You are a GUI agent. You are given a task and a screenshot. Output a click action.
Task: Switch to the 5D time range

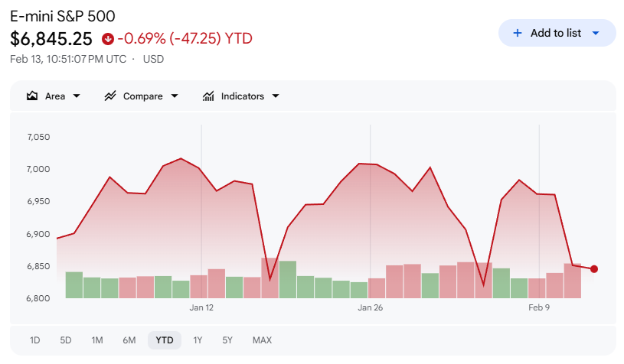pos(66,340)
